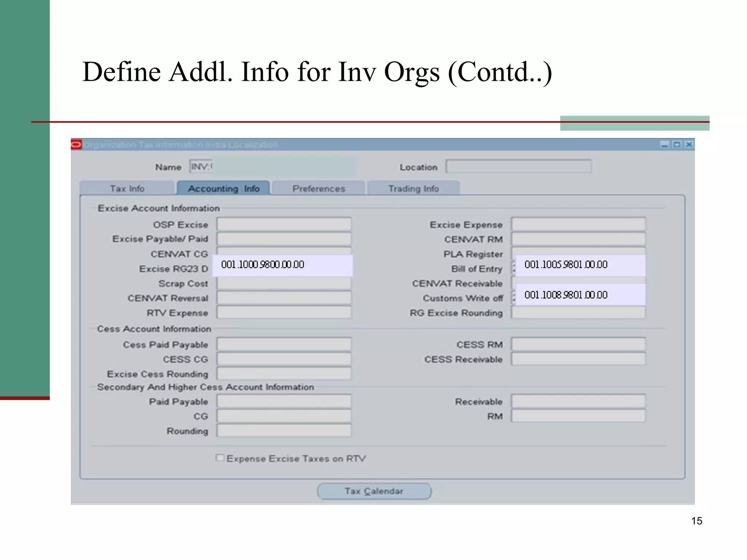Click the CENVAT RM field
Screen dimensions: 747x560
[x=578, y=239]
